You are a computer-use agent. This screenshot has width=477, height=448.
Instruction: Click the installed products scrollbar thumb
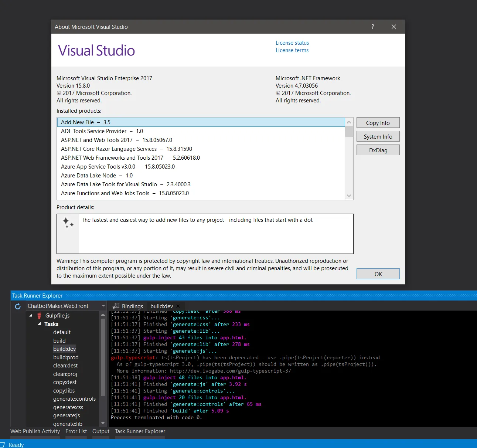pos(349,132)
